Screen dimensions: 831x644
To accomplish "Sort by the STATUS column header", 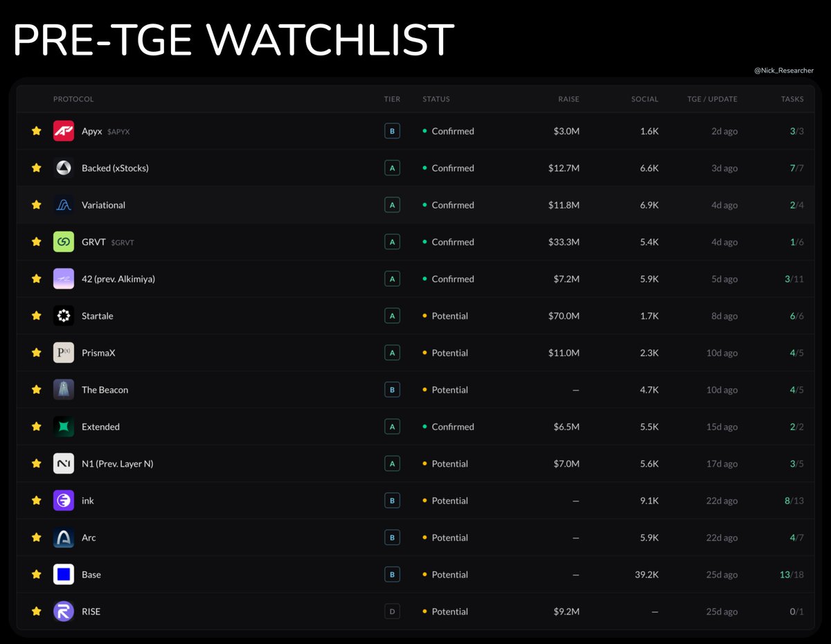I will click(436, 99).
